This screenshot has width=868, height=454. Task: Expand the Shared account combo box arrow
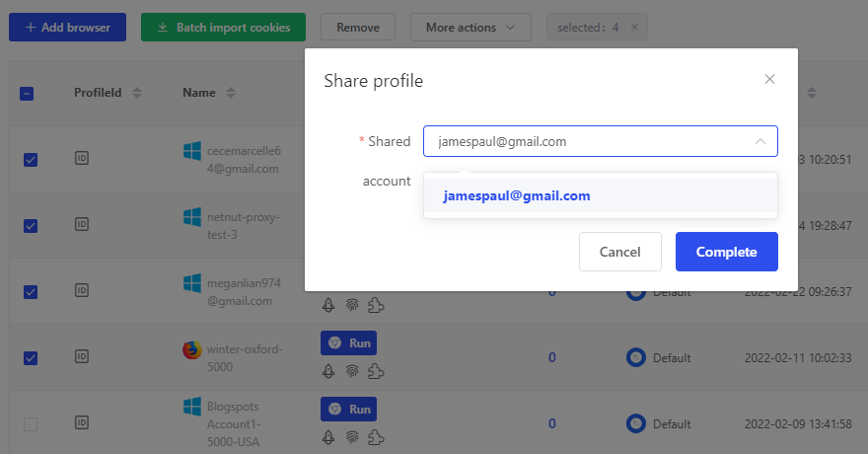pyautogui.click(x=759, y=141)
